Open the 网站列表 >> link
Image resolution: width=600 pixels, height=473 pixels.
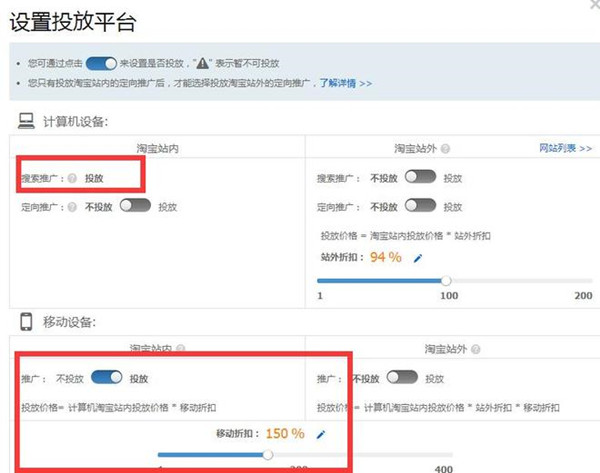click(x=565, y=149)
